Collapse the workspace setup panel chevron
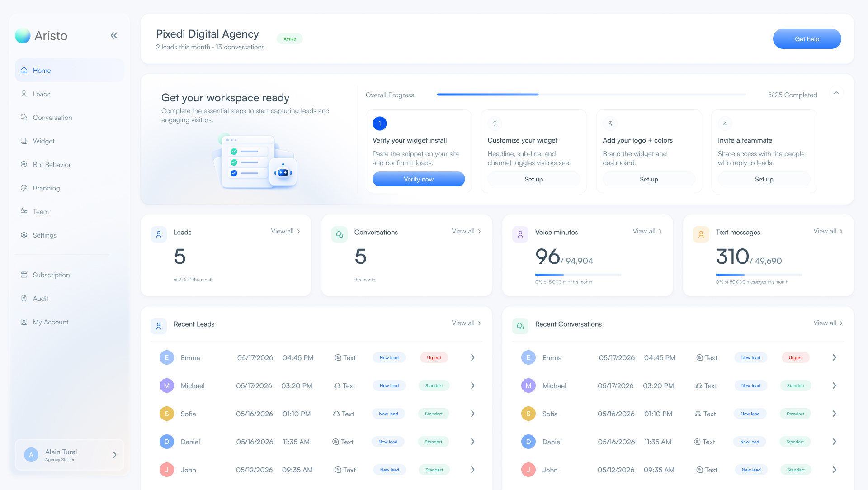This screenshot has width=868, height=490. click(x=836, y=93)
